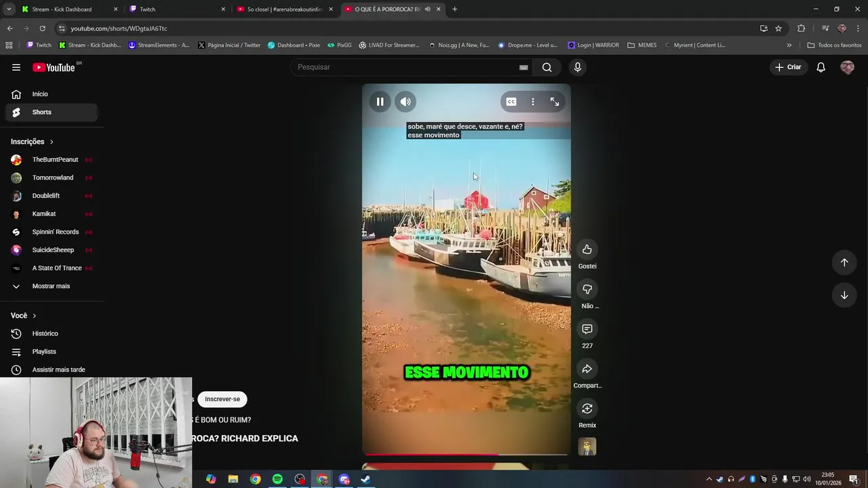Go back in browser history
Image resolution: width=868 pixels, height=488 pixels.
pos(10,28)
